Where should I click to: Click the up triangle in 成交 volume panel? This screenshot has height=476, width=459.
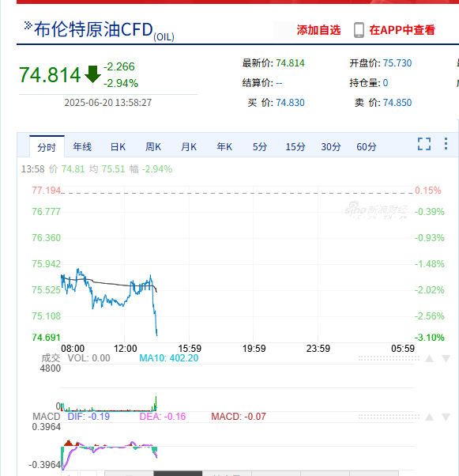pyautogui.click(x=429, y=359)
